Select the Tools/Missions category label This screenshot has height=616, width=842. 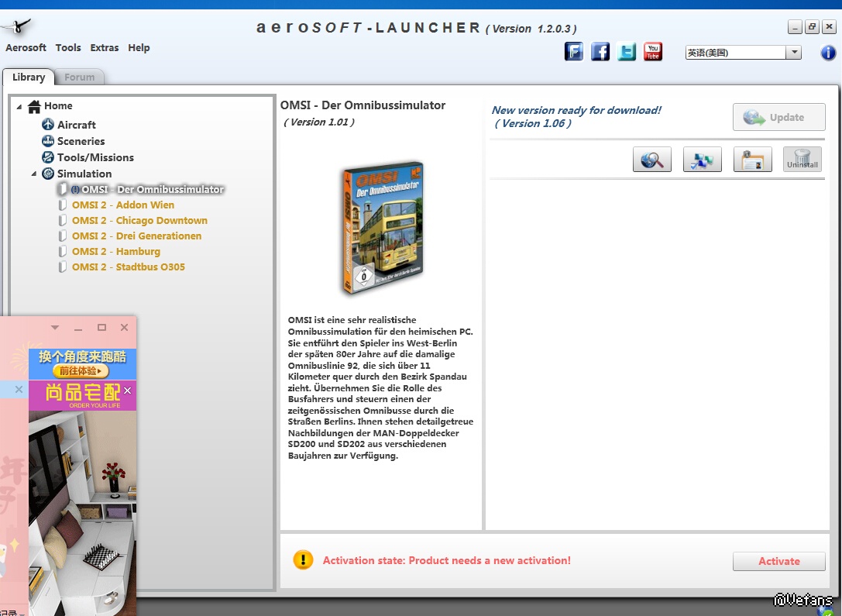point(95,157)
